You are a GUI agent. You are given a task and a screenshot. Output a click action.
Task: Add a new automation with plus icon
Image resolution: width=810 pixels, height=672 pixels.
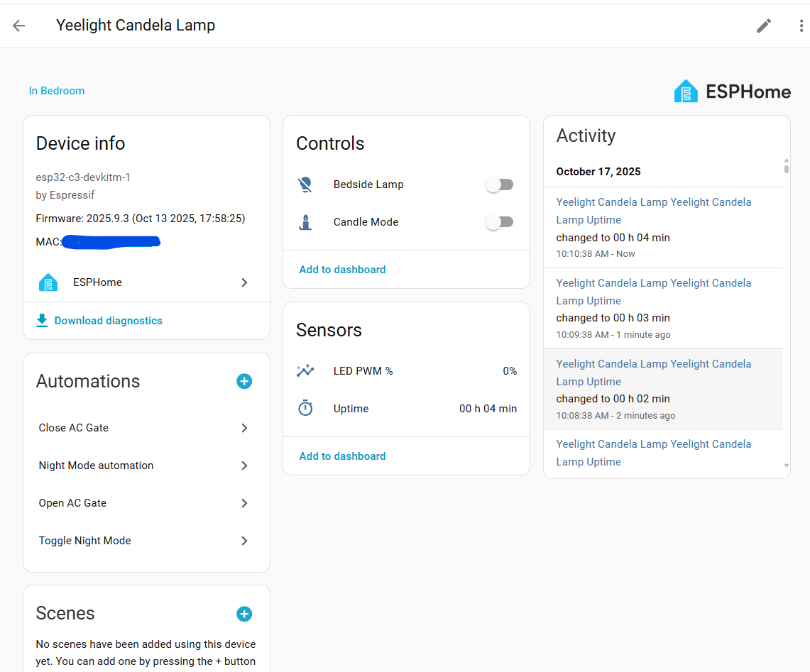[x=244, y=381]
